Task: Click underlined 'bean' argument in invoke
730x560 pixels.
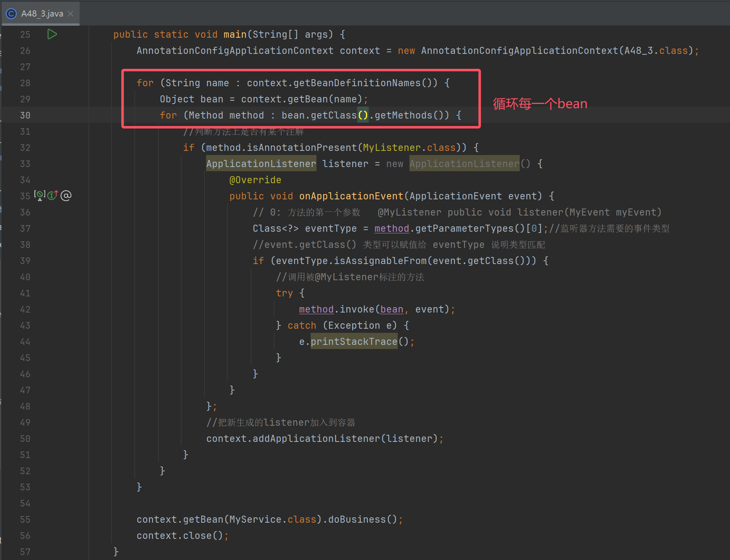Action: coord(392,309)
